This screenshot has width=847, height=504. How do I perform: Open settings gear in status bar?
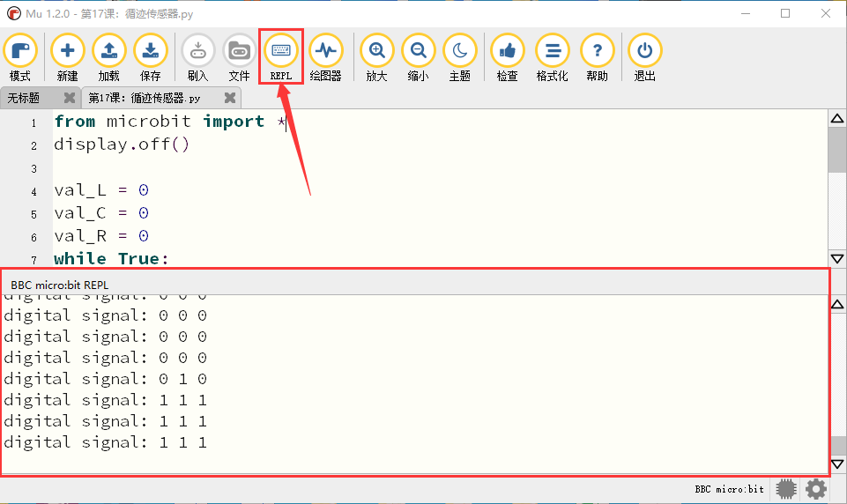coord(815,489)
